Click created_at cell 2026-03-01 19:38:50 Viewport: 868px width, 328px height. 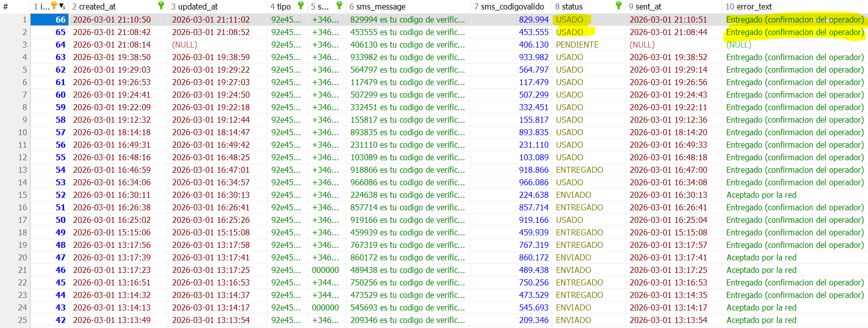(x=112, y=57)
